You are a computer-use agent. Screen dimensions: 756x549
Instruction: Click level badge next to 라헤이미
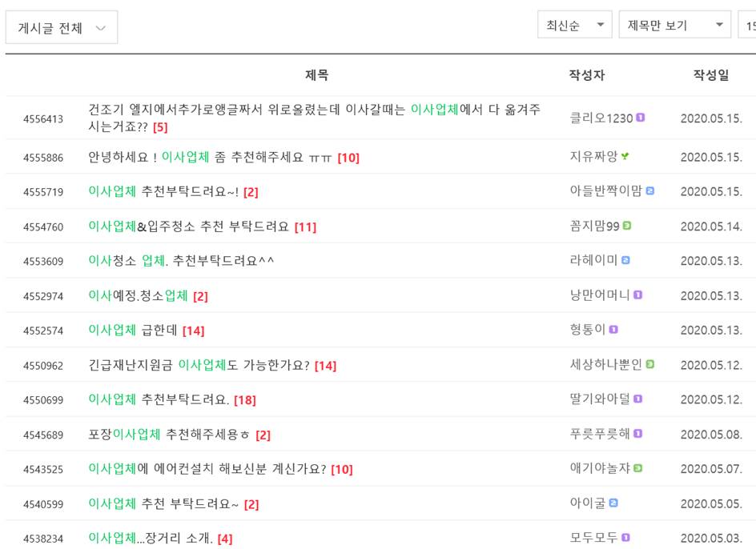coord(625,260)
